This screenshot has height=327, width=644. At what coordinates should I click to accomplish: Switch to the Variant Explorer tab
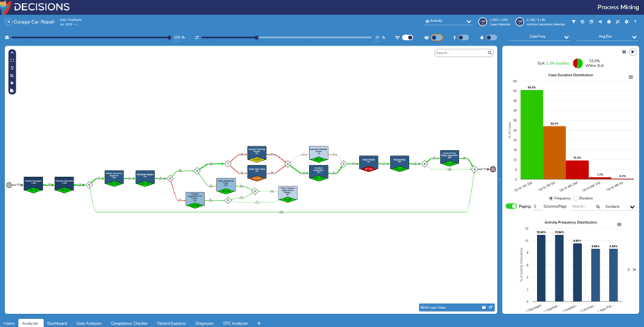(171, 323)
